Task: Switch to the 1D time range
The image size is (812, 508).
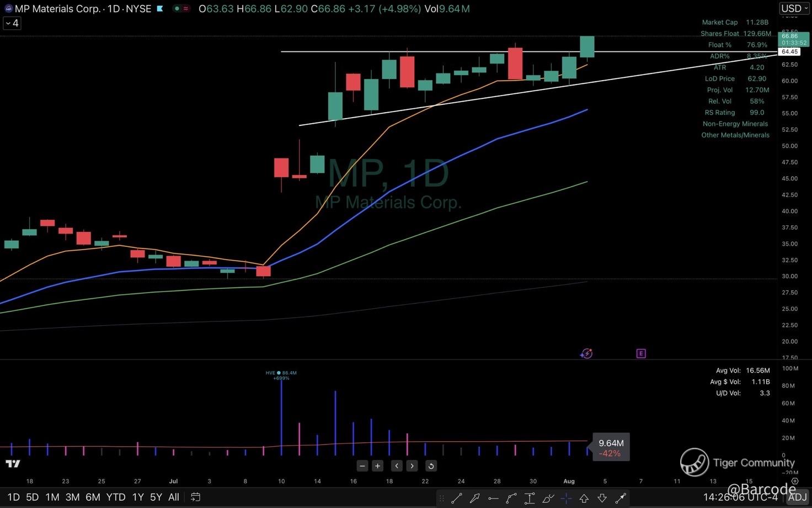Action: pos(13,497)
